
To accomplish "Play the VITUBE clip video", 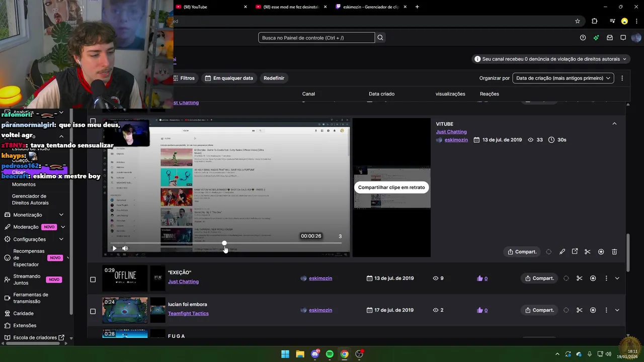I will coord(114,248).
